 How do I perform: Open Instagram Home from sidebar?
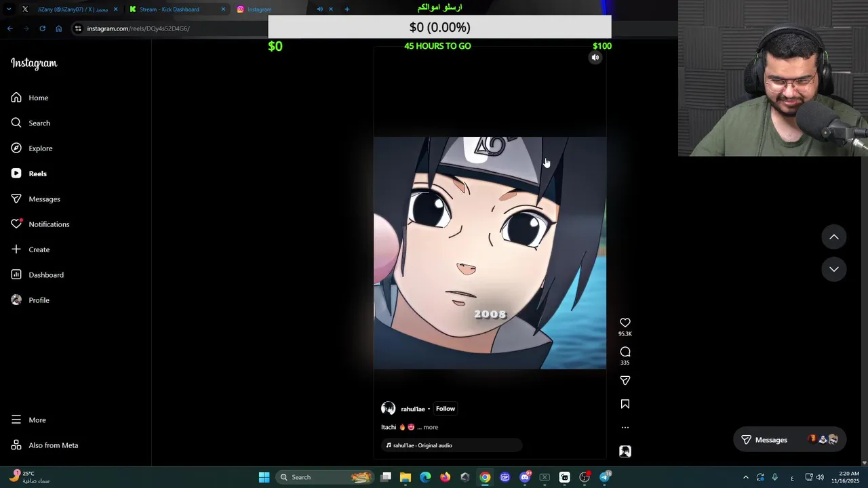pos(30,98)
